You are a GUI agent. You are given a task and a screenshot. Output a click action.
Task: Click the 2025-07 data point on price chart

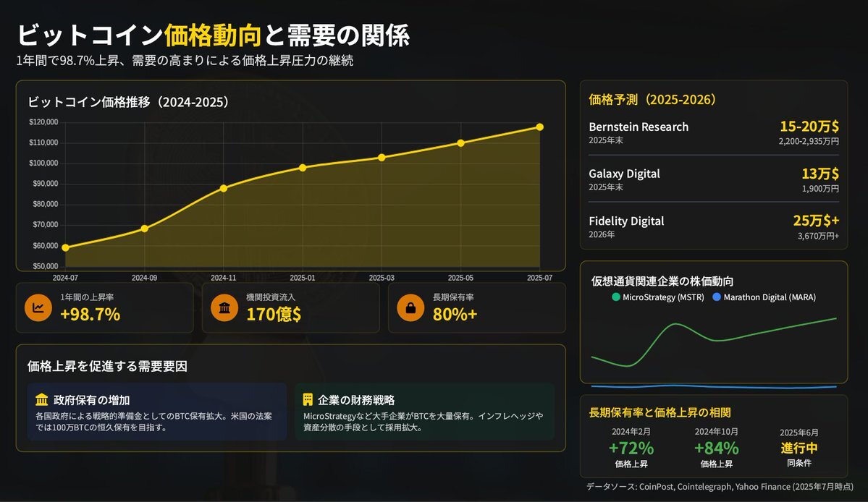pyautogui.click(x=540, y=127)
